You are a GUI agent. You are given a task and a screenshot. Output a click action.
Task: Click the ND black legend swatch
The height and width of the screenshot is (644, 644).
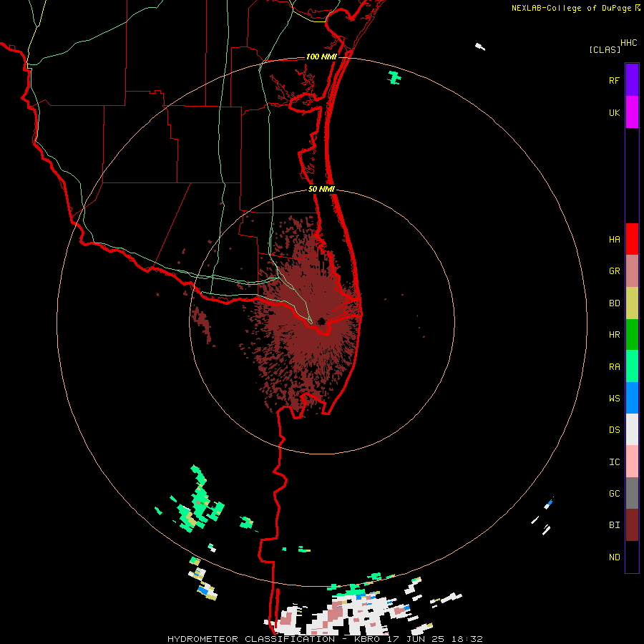click(632, 557)
